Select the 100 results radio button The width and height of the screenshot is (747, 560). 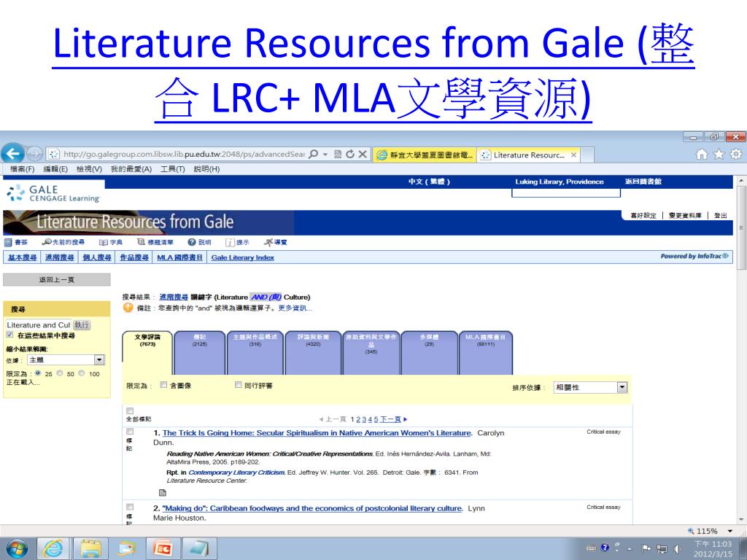[82, 373]
